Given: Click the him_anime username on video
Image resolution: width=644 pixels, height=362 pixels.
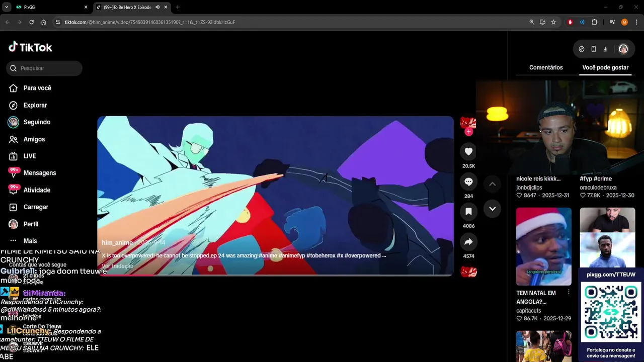Looking at the screenshot, I should [117, 243].
